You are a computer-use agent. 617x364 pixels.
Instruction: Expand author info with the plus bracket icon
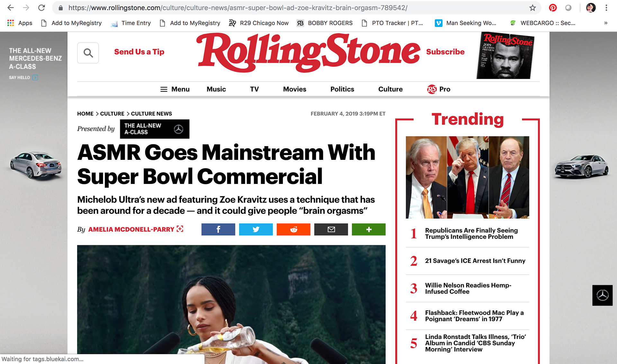(180, 229)
